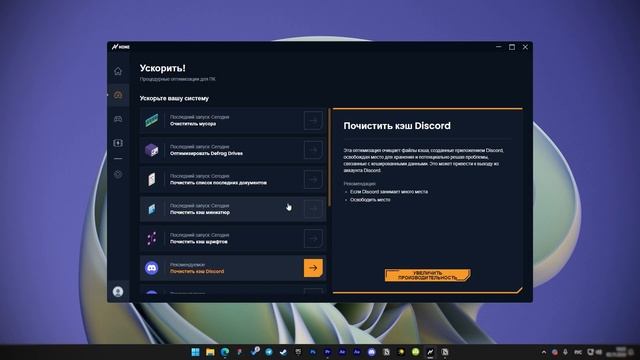The width and height of the screenshot is (640, 360).
Task: Open the Windows Start menu
Action: 196,352
